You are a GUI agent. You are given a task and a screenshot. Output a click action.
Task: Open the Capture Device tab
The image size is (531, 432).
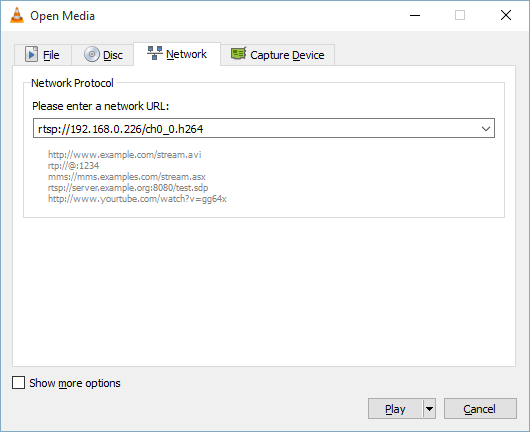[x=278, y=55]
